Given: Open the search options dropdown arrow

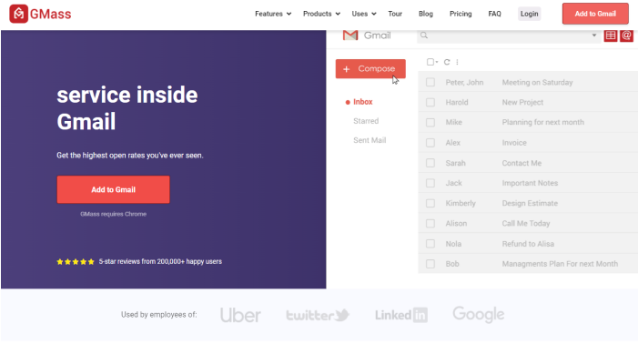Looking at the screenshot, I should [594, 35].
